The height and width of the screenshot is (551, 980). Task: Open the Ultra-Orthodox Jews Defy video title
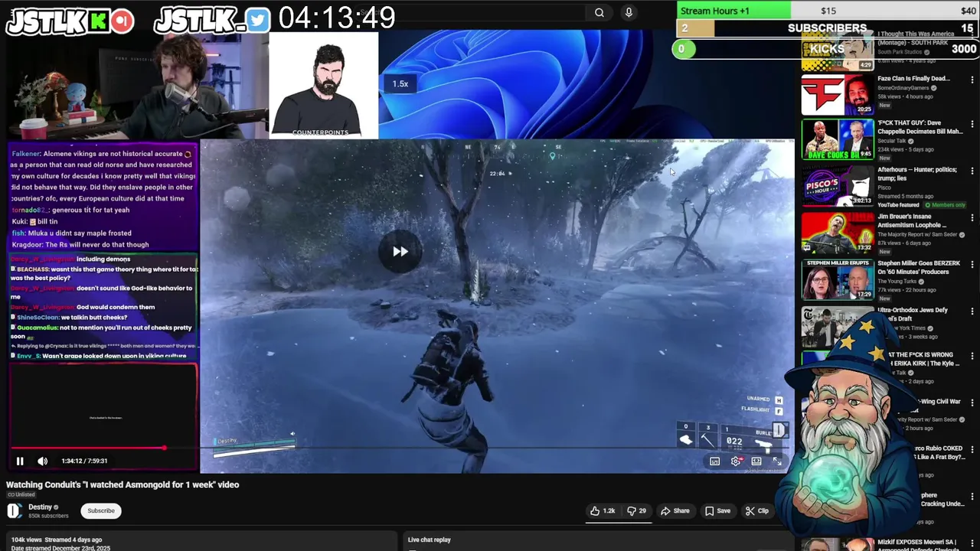tap(913, 314)
